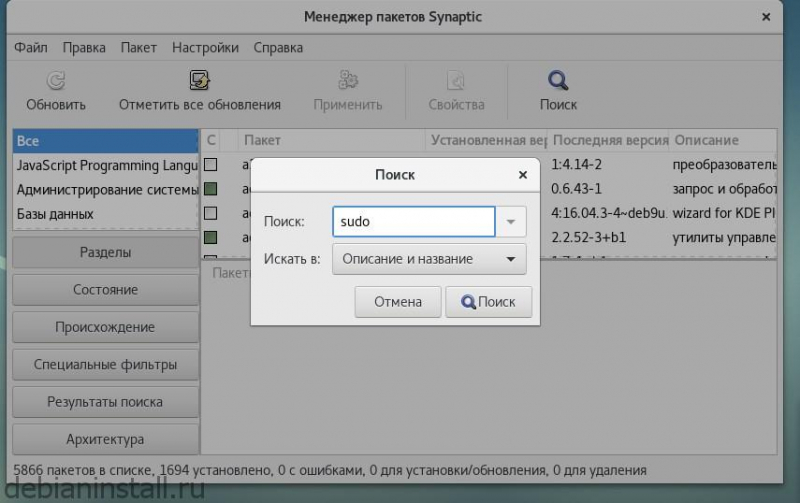The image size is (800, 503).
Task: Open the Файл menu
Action: pos(30,47)
